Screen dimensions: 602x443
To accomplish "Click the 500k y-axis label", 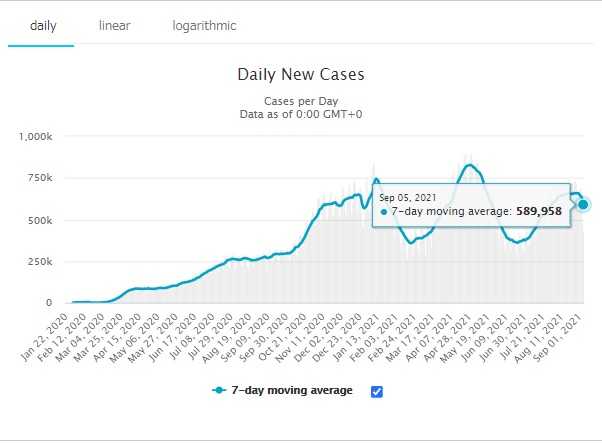I will coord(52,220).
